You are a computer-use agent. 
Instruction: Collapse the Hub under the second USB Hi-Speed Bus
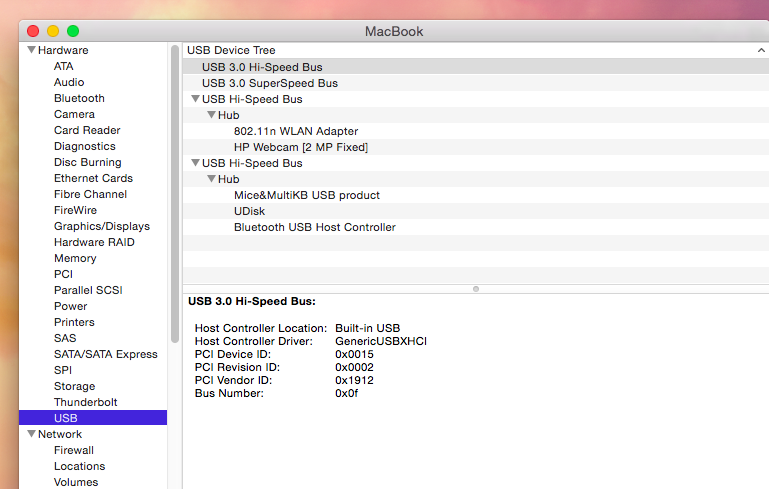coord(211,179)
